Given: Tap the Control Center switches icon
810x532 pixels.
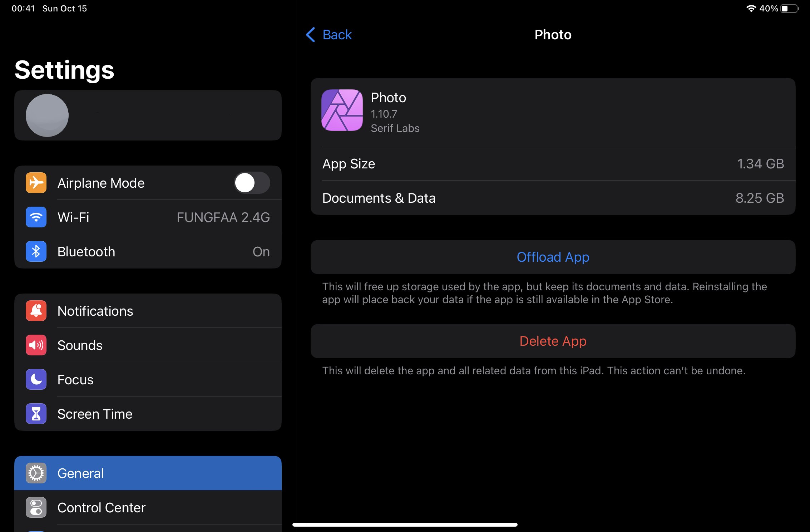Looking at the screenshot, I should (36, 507).
